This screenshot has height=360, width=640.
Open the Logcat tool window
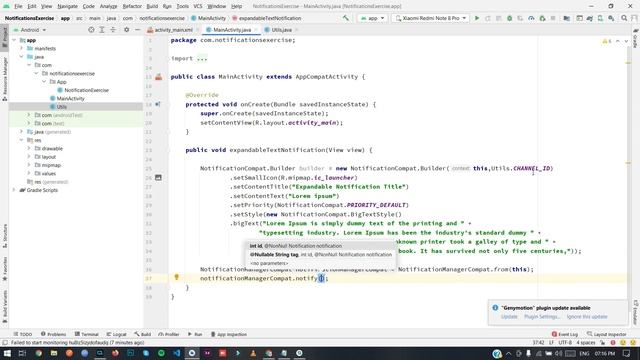click(x=116, y=334)
